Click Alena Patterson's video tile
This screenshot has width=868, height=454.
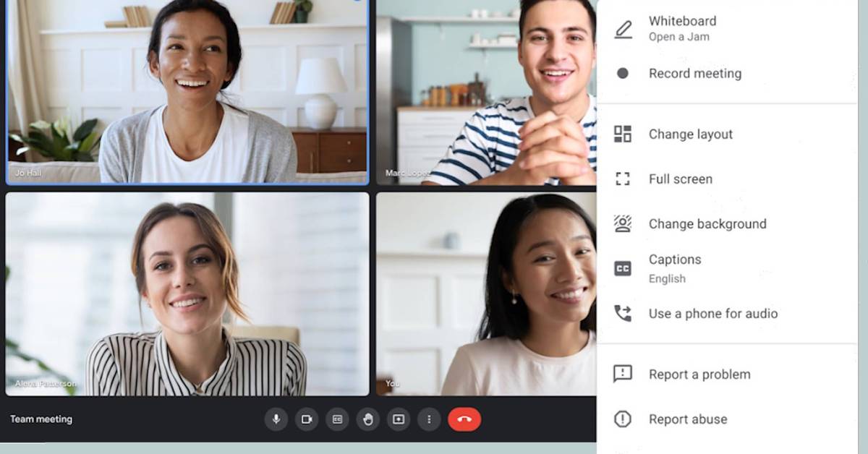coord(187,294)
